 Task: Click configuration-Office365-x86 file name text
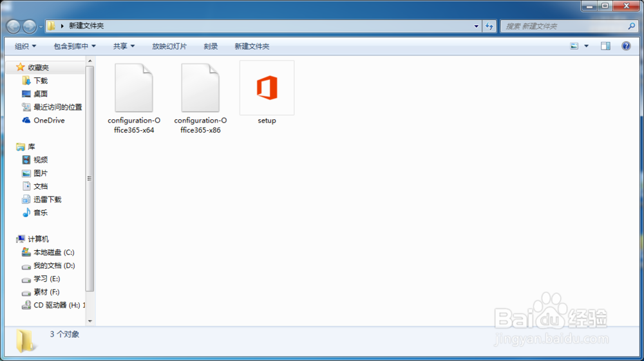coord(200,125)
